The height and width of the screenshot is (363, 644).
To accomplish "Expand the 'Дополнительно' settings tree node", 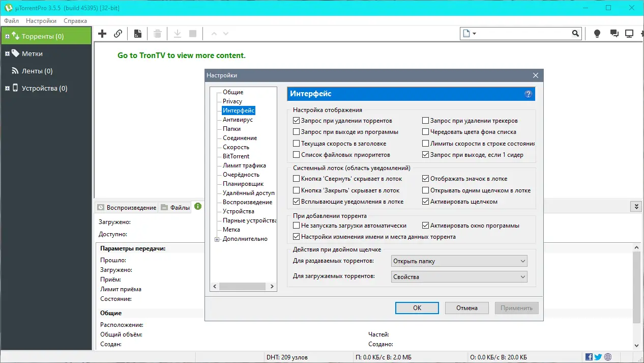I will click(x=217, y=239).
